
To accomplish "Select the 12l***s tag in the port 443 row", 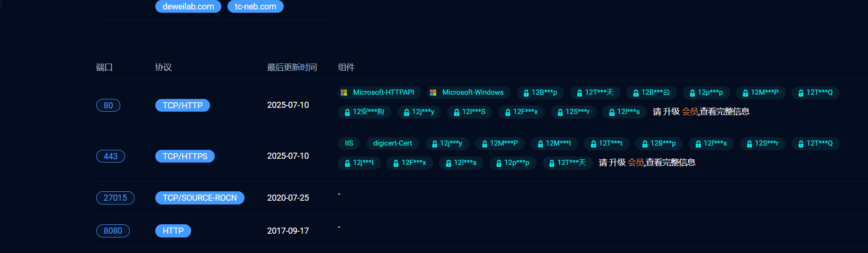I will pos(461,163).
